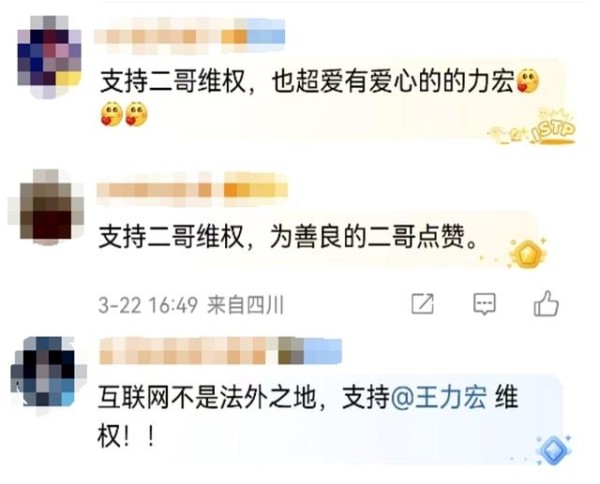Image resolution: width=600 pixels, height=484 pixels.
Task: Open the first commenter's pixelated avatar
Action: [49, 55]
